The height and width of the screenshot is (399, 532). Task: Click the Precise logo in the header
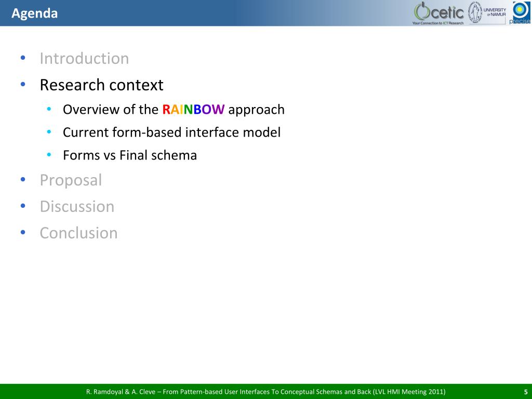coord(520,13)
